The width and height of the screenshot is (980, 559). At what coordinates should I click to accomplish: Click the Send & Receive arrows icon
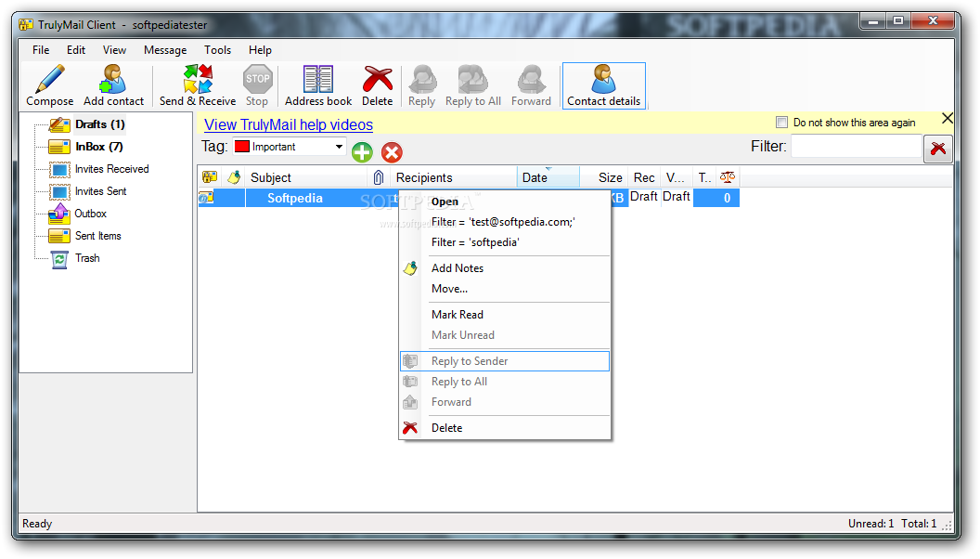tap(198, 79)
